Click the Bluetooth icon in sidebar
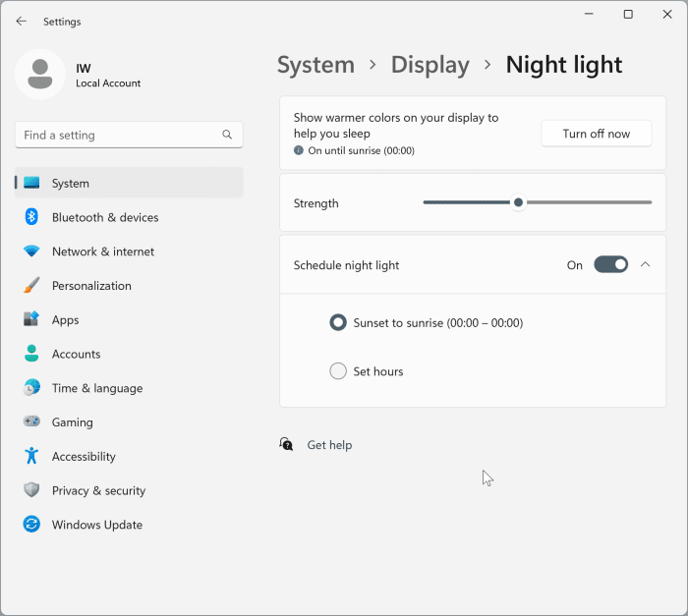 click(x=31, y=217)
